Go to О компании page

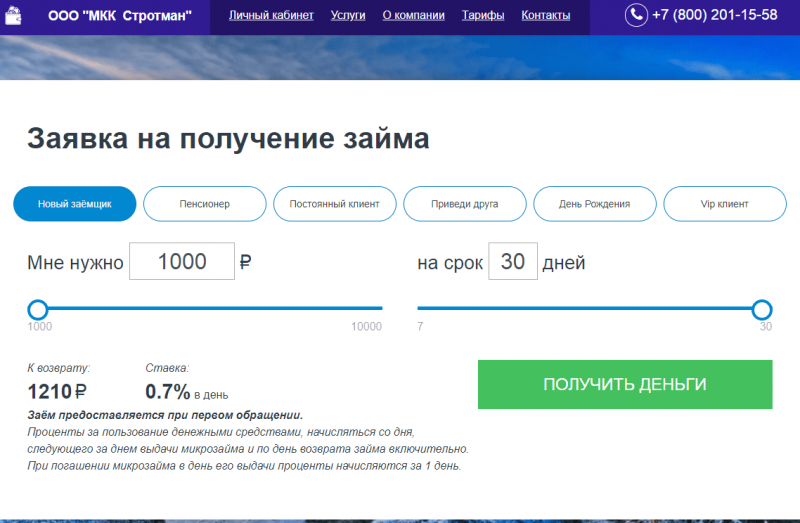[413, 15]
